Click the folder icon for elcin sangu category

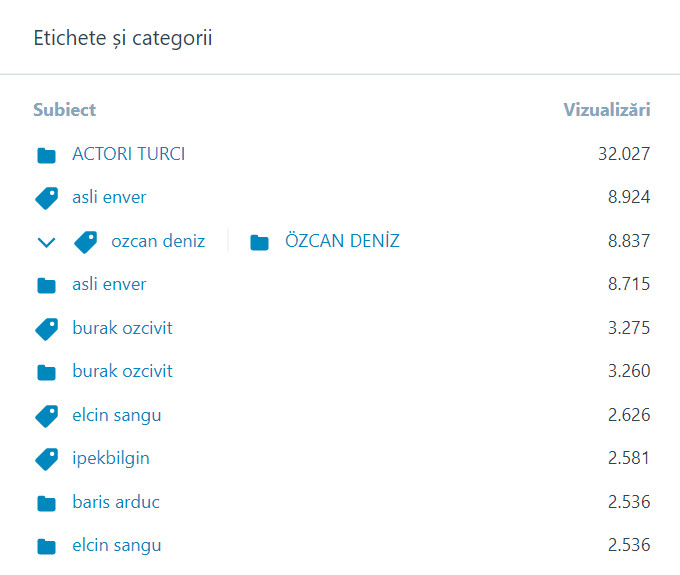pos(46,546)
